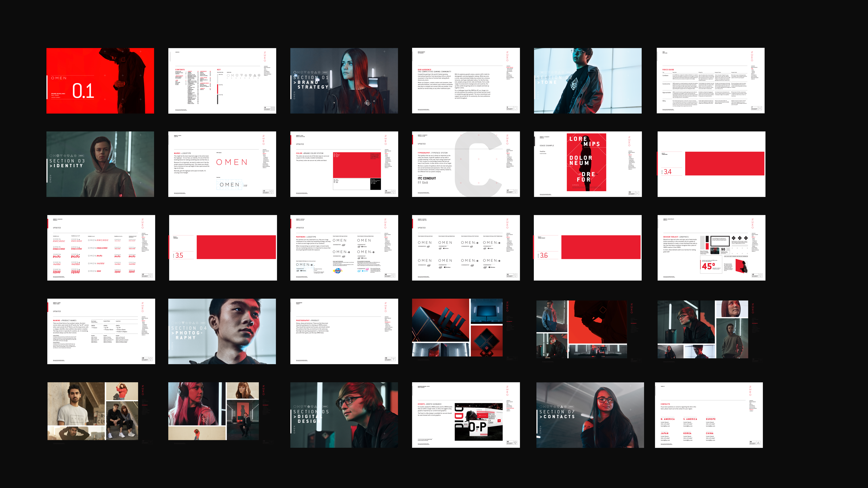868x488 pixels.
Task: Open the Voice Guide slide
Action: click(711, 80)
